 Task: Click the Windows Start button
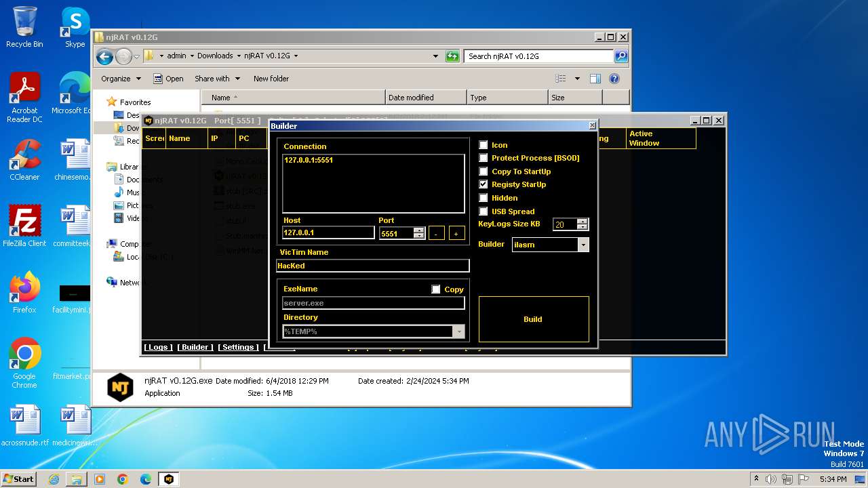[x=18, y=479]
